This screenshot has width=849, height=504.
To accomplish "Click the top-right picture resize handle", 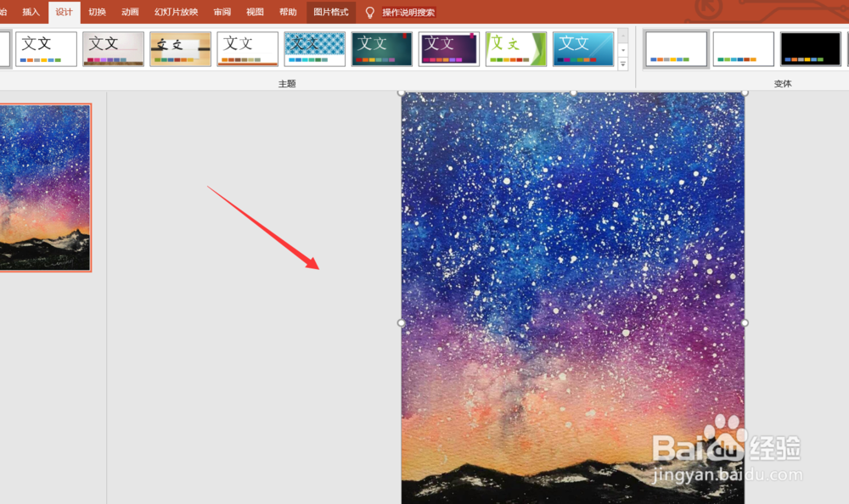I will [745, 93].
